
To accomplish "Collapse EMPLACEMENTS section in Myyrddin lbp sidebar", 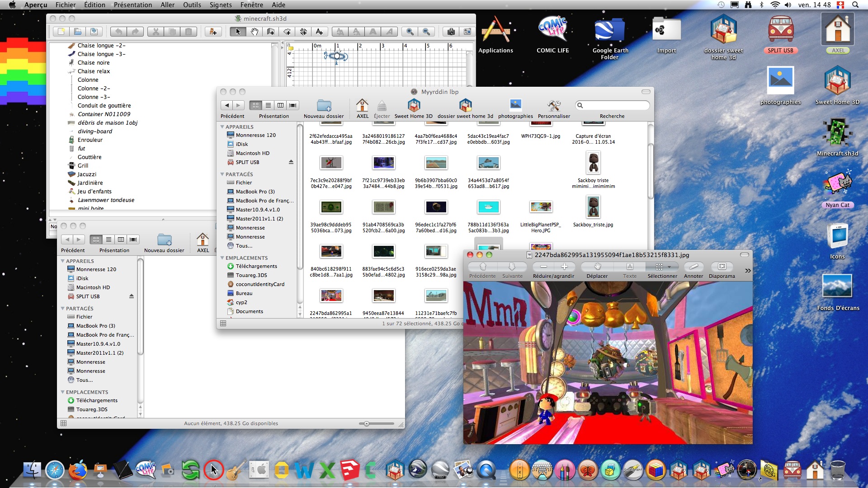I will coord(222,258).
